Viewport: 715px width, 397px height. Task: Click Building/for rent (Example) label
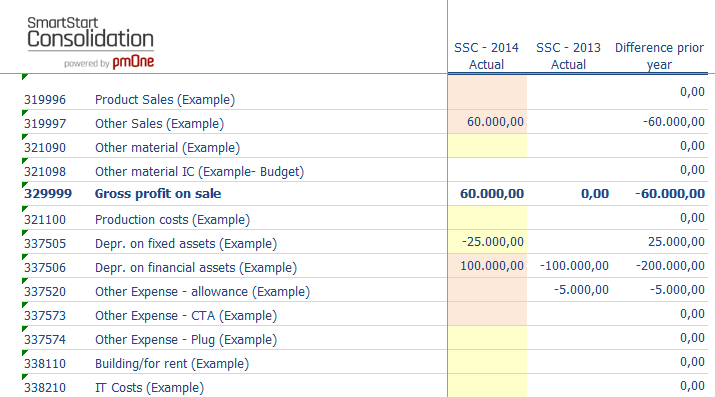172,365
